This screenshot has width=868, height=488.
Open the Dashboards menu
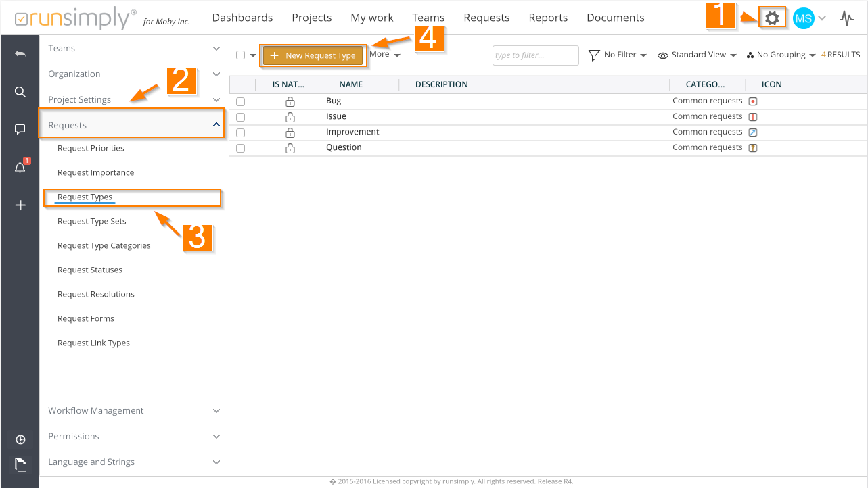[x=242, y=18]
